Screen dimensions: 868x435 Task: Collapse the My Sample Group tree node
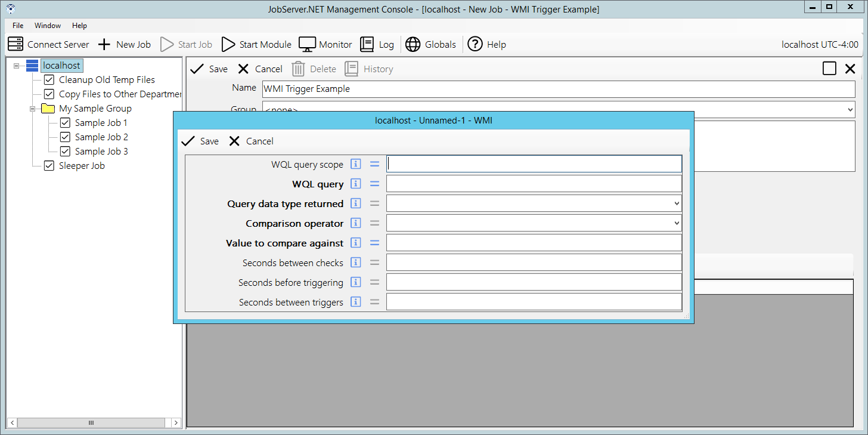(33, 109)
